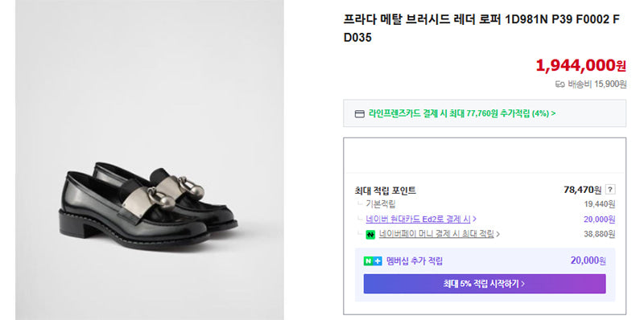The width and height of the screenshot is (644, 320).
Task: Click the credit card icon in the Line Friends banner
Action: [359, 113]
